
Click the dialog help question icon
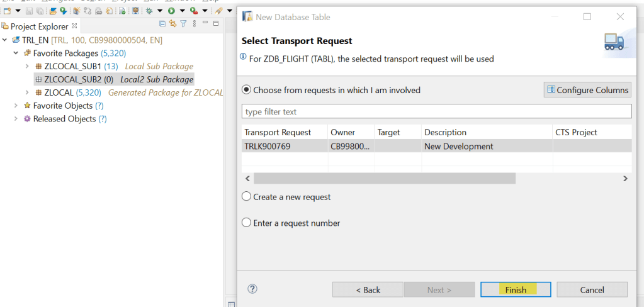point(252,289)
